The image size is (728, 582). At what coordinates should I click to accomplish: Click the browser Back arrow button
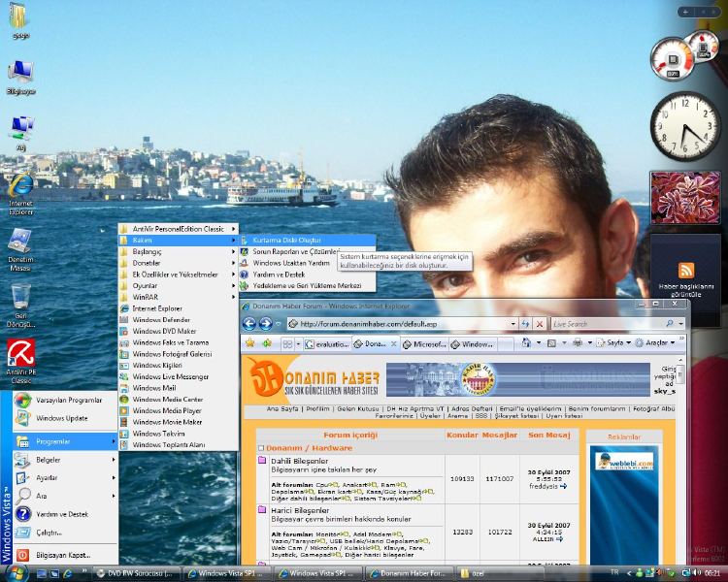click(x=249, y=323)
